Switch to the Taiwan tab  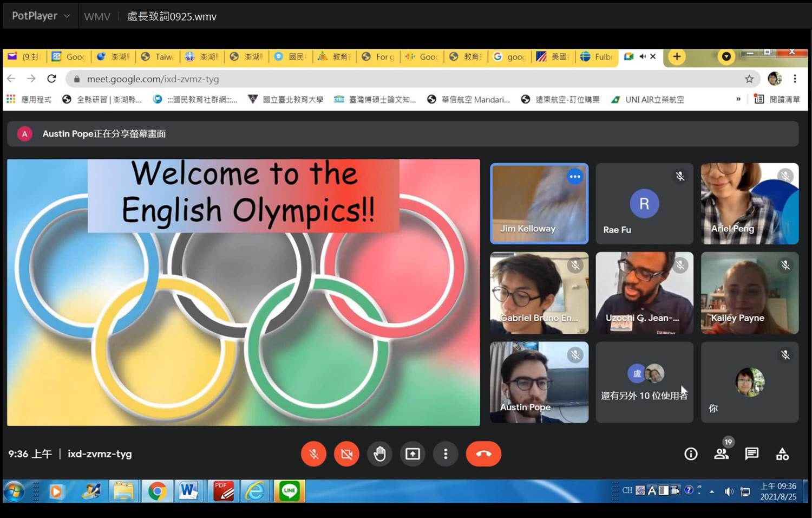(x=158, y=56)
